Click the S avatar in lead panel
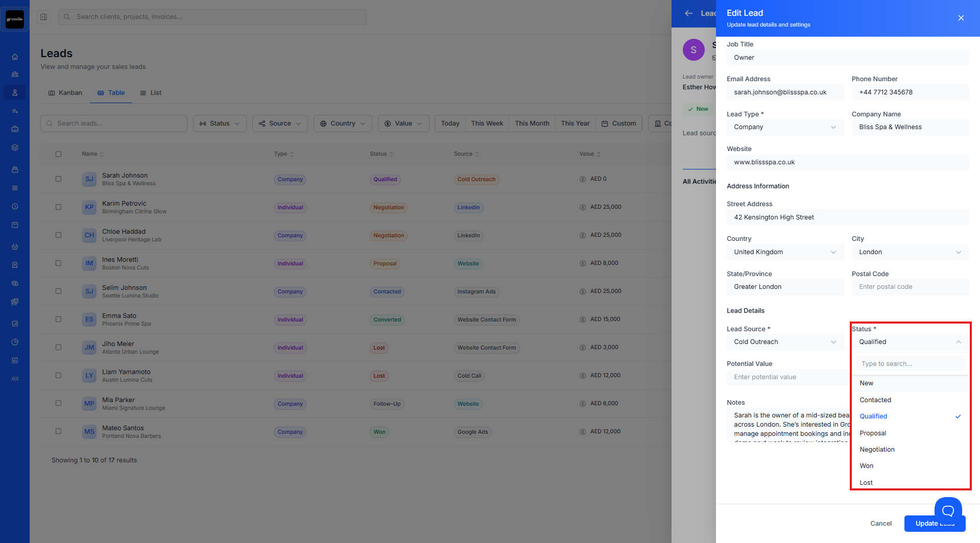This screenshot has width=980, height=543. point(694,50)
